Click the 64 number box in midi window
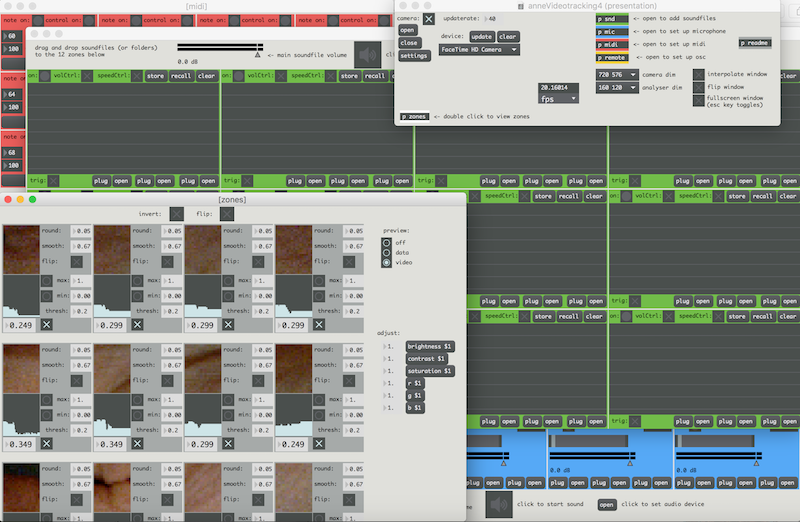This screenshot has height=522, width=800. pos(13,94)
